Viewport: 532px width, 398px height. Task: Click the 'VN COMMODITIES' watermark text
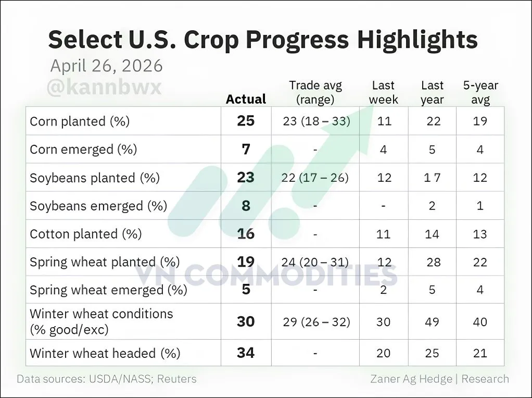267,275
